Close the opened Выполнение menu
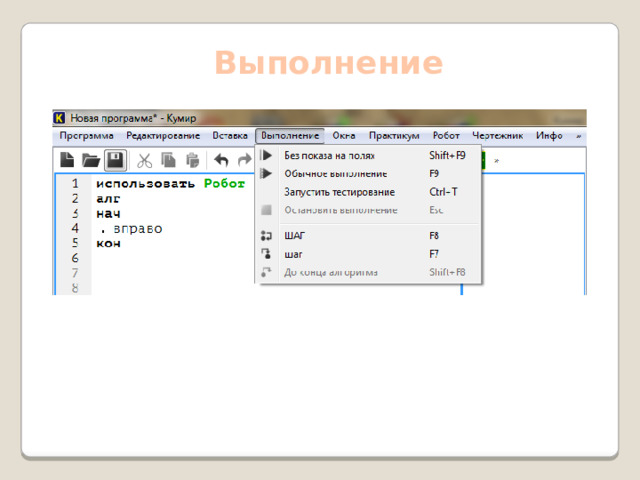This screenshot has height=480, width=640. tap(290, 136)
